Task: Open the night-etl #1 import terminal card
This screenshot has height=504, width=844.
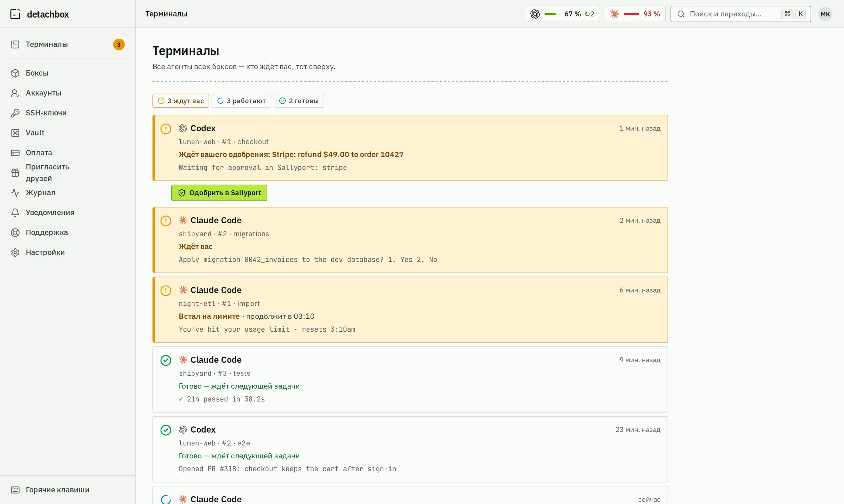Action: pos(410,310)
